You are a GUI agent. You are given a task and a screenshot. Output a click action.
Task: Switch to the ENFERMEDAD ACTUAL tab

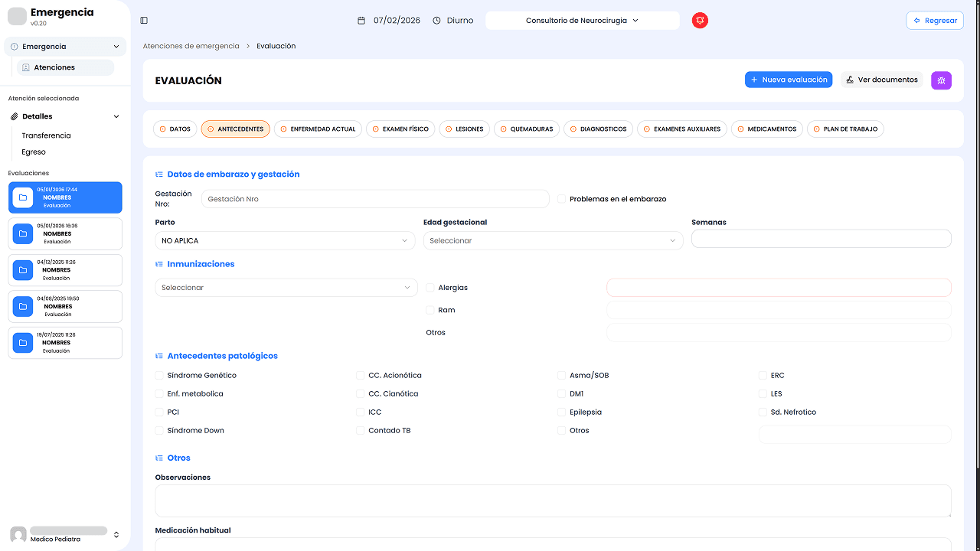tap(318, 129)
